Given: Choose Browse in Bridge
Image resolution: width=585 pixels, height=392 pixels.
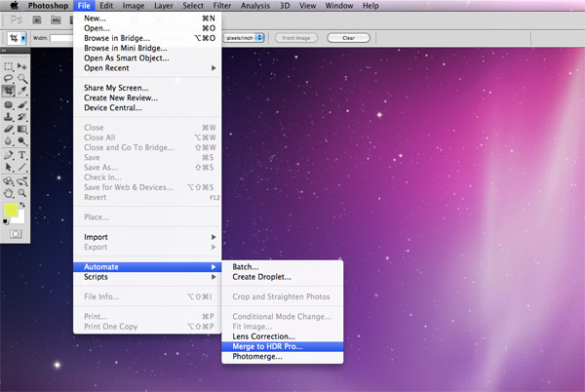Looking at the screenshot, I should pyautogui.click(x=147, y=38).
